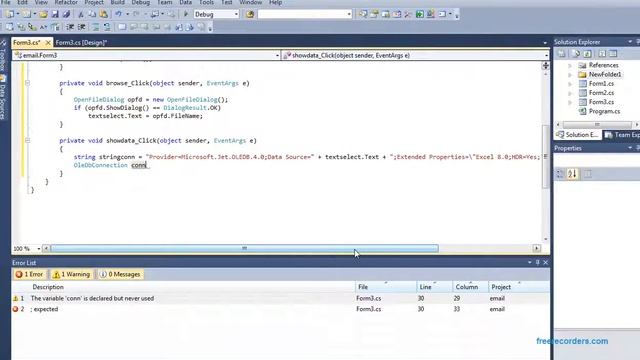Click the Copy toolbar icon
The height and width of the screenshot is (360, 640).
pyautogui.click(x=92, y=14)
